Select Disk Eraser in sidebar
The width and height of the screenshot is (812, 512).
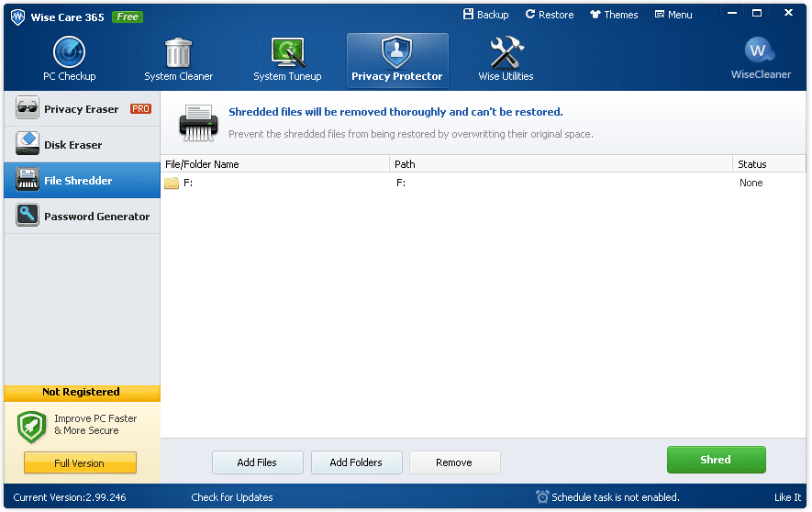click(x=82, y=145)
